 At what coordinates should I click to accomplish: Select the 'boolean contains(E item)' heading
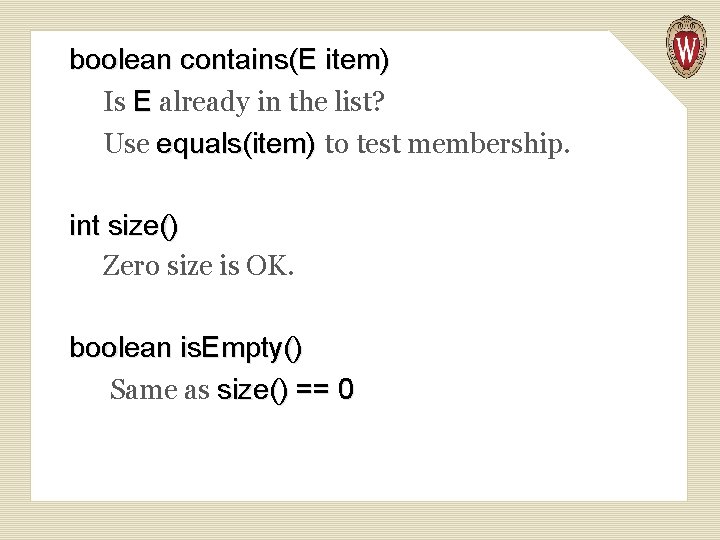[229, 60]
